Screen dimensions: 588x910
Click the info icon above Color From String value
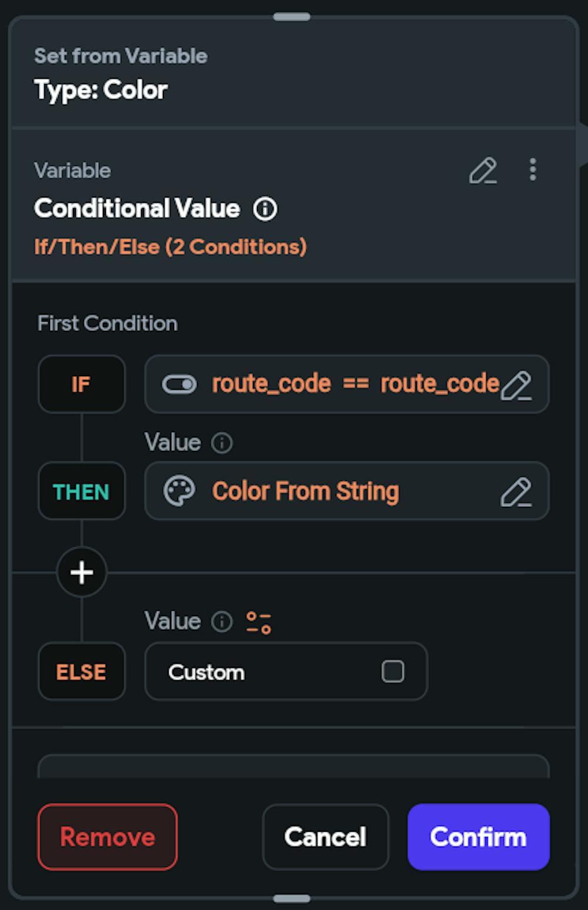pos(222,443)
